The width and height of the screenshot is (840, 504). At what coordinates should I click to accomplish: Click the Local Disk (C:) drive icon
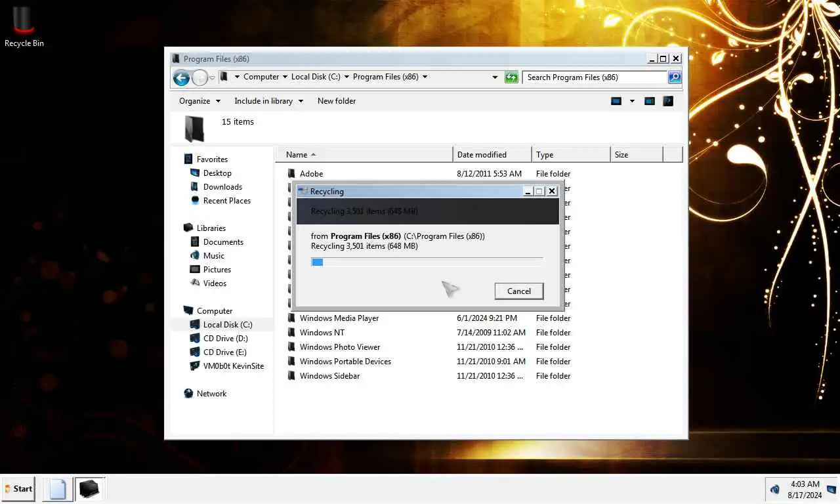[x=195, y=324]
